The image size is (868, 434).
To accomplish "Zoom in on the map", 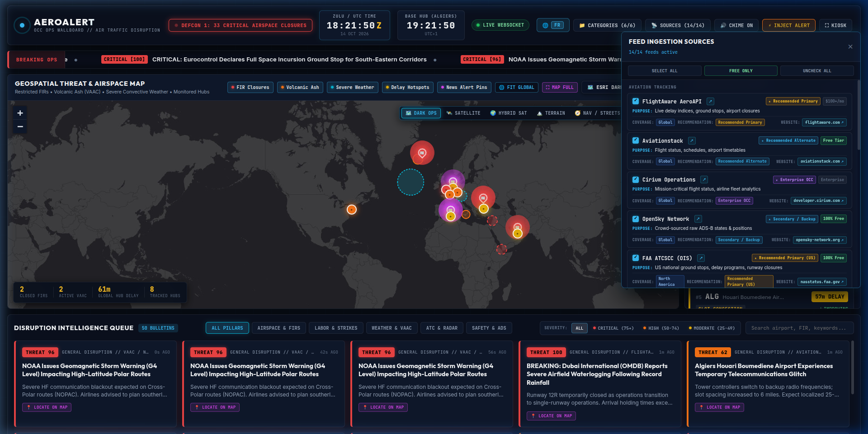I will click(x=20, y=113).
